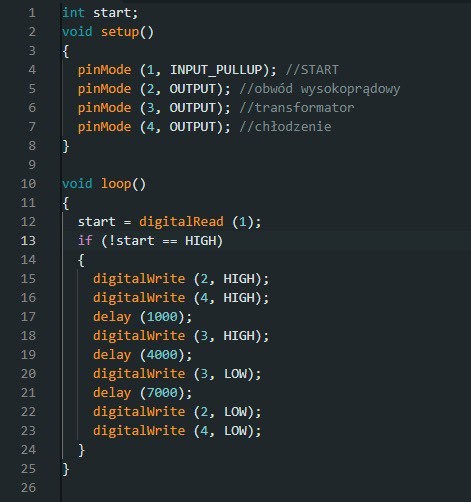Click line number 1 in the gutter
Screen dimensions: 471x502
pyautogui.click(x=32, y=13)
